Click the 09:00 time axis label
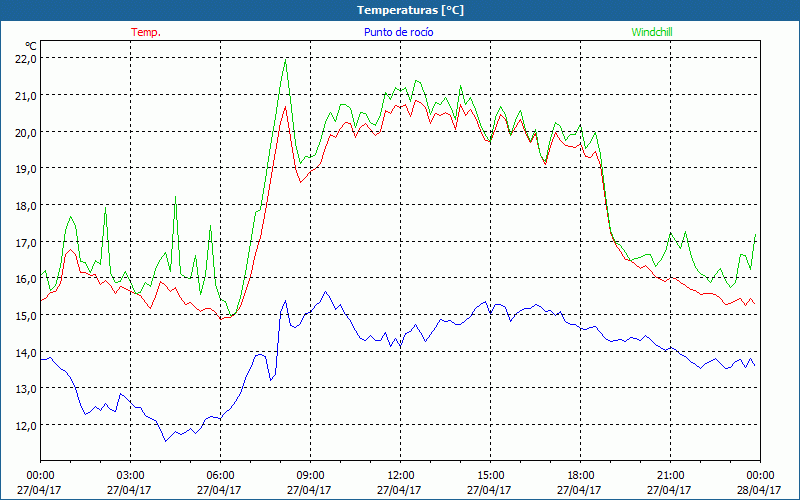800x500 pixels. tap(310, 475)
